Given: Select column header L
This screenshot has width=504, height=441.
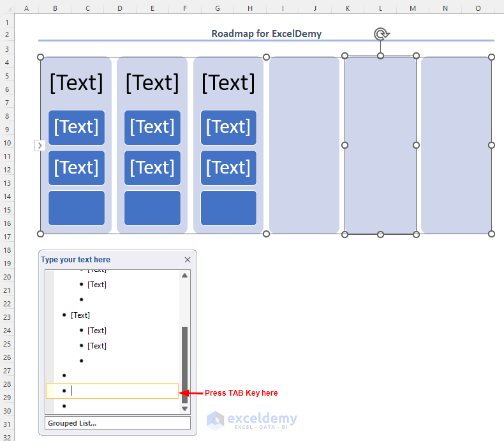Looking at the screenshot, I should tap(380, 8).
